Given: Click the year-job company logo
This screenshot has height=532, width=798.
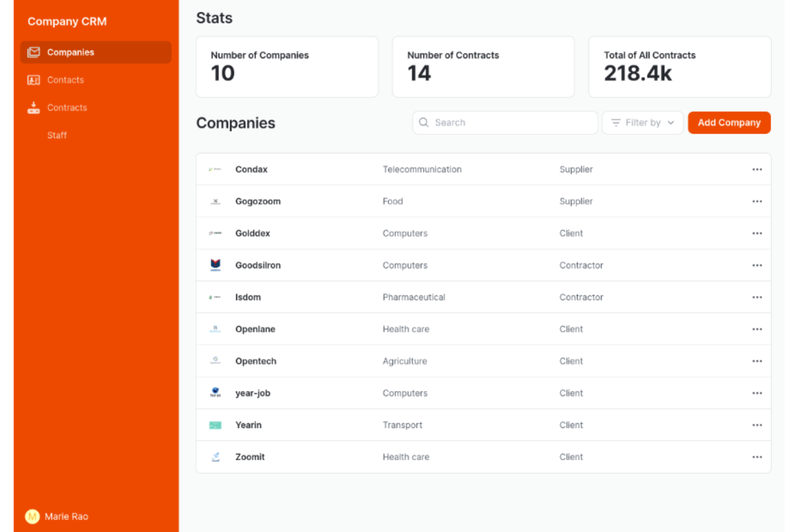Looking at the screenshot, I should pyautogui.click(x=215, y=393).
